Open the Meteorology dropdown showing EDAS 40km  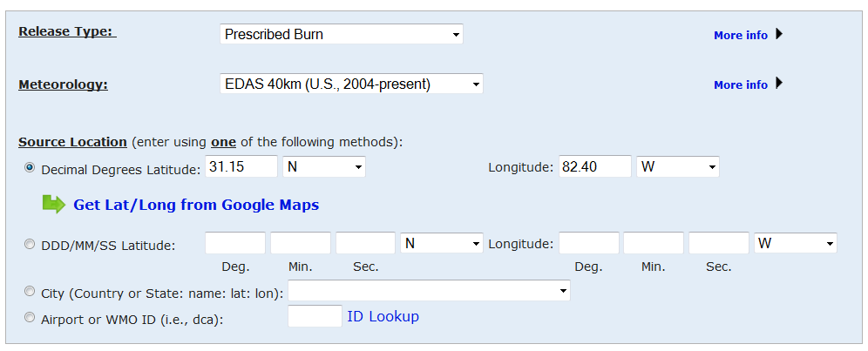(x=351, y=84)
